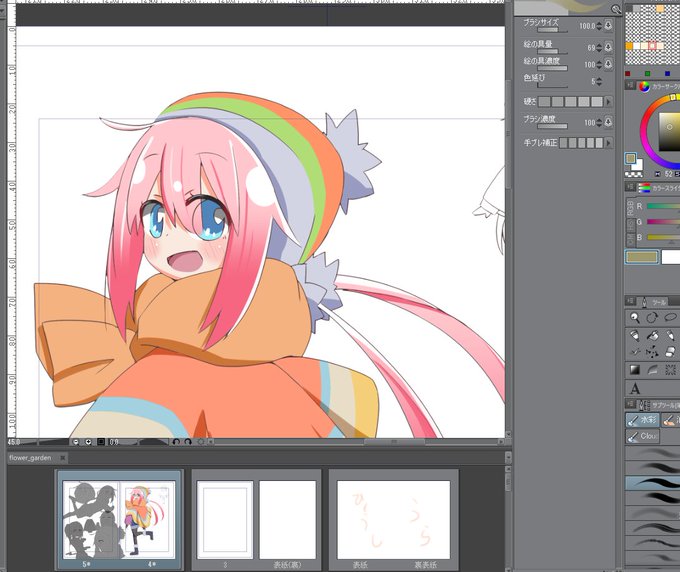Open the 表紙 and 裏表紙 cover spread thumbnail
Viewport: 680px width, 572px height.
click(x=393, y=520)
